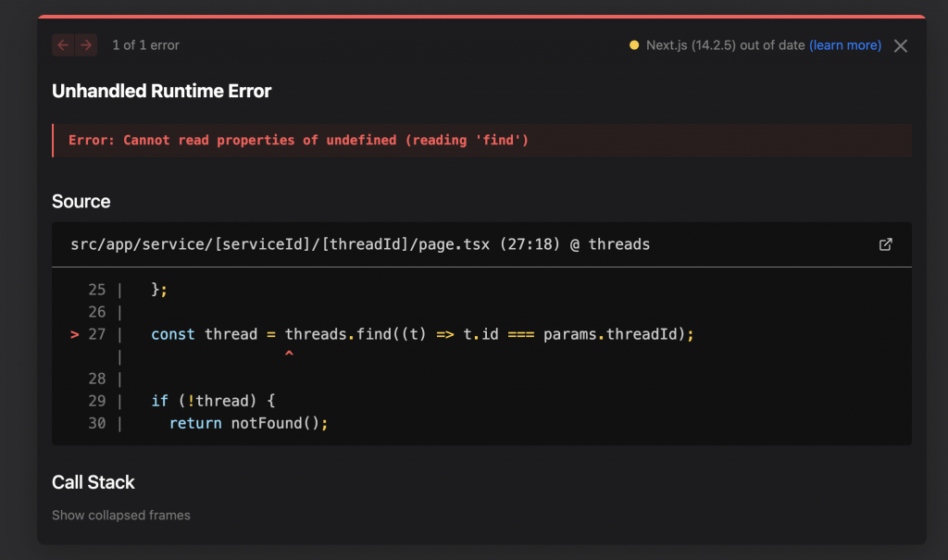
Task: Go to next error with right arrow
Action: pyautogui.click(x=86, y=45)
